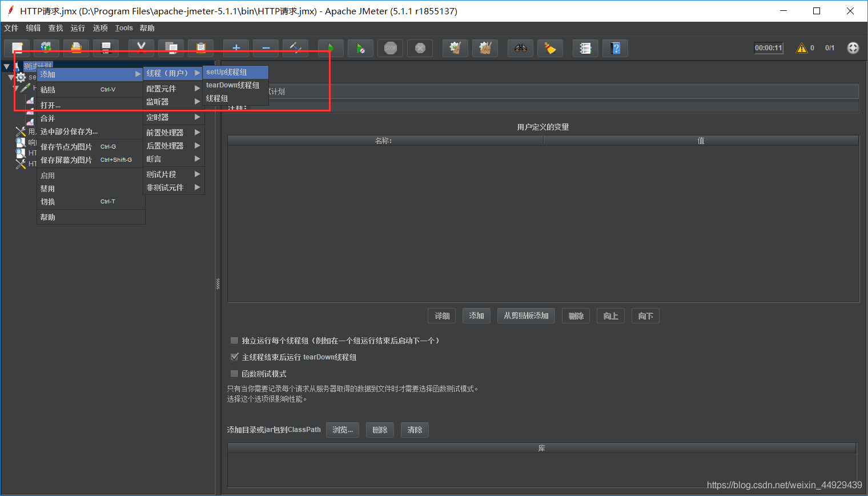Choose setUp线程组 from the submenu
The height and width of the screenshot is (496, 868).
click(x=235, y=72)
